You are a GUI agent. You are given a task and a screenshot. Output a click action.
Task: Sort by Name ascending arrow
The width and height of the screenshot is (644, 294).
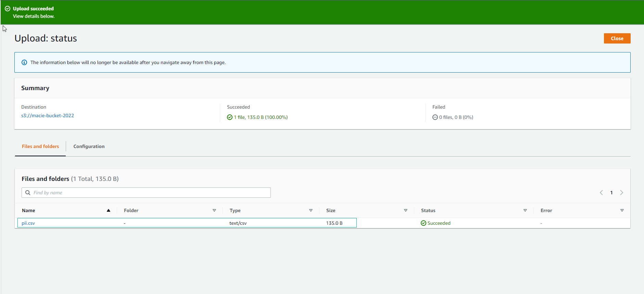coord(109,210)
